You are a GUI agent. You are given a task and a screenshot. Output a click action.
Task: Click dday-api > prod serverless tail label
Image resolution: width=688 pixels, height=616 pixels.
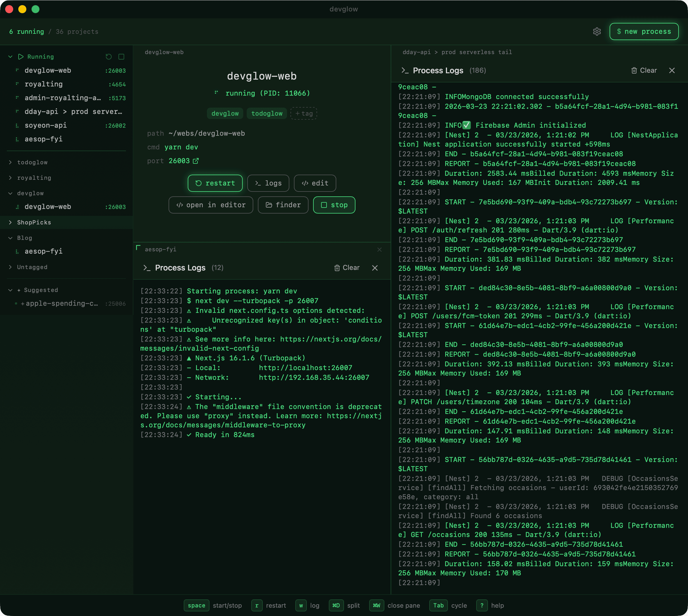pos(457,52)
